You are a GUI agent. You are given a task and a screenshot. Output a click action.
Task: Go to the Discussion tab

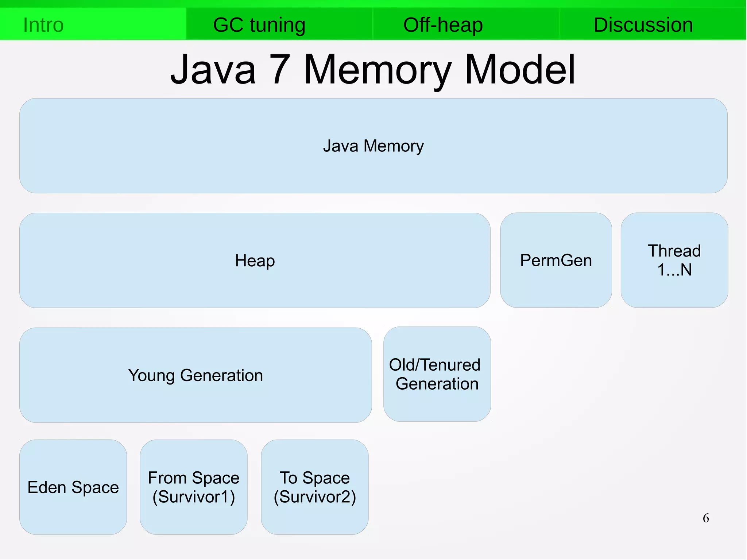tap(643, 25)
